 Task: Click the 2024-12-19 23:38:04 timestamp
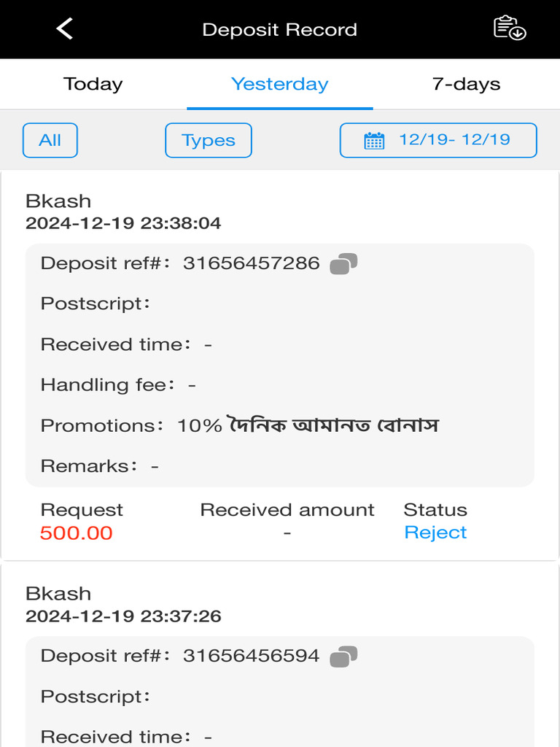click(123, 223)
